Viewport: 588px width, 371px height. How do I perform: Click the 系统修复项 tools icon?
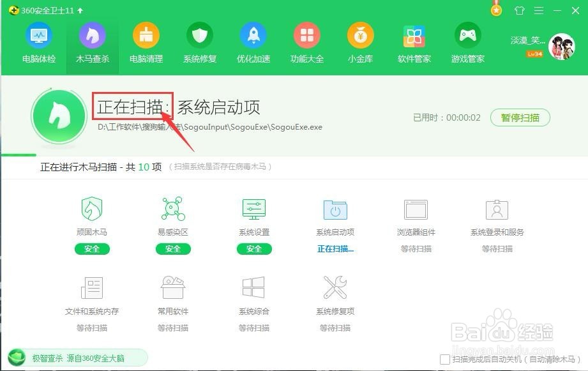click(335, 287)
